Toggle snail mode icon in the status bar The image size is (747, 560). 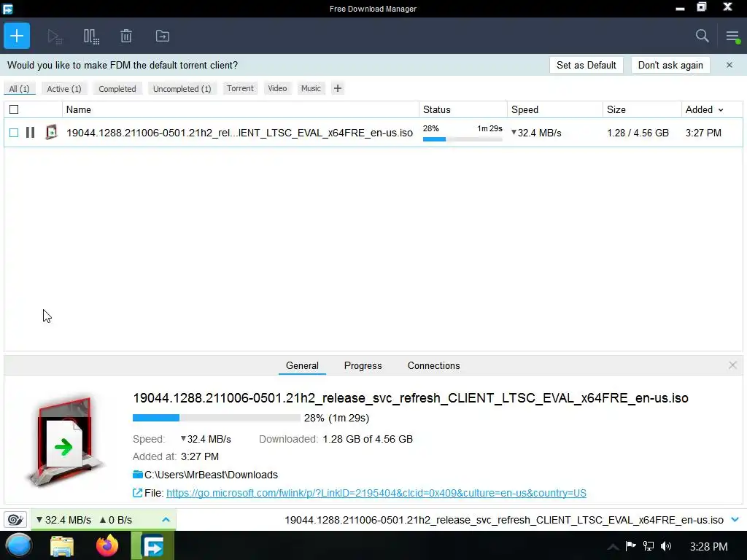click(15, 519)
